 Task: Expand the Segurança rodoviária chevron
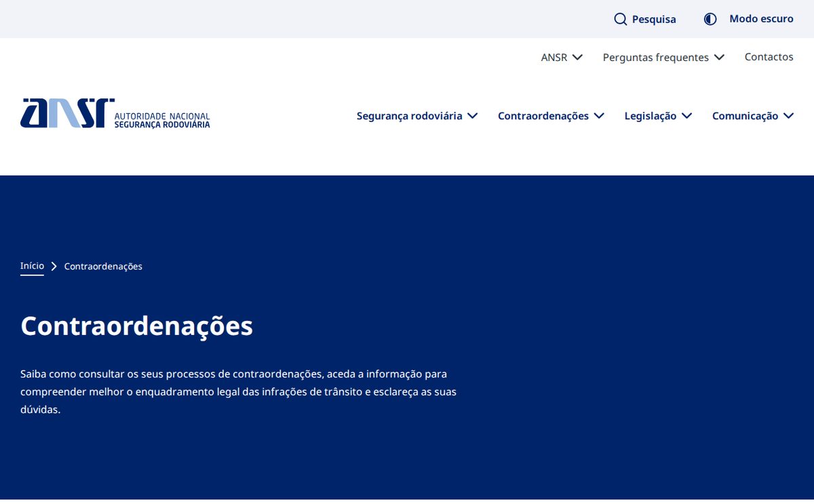click(x=473, y=115)
